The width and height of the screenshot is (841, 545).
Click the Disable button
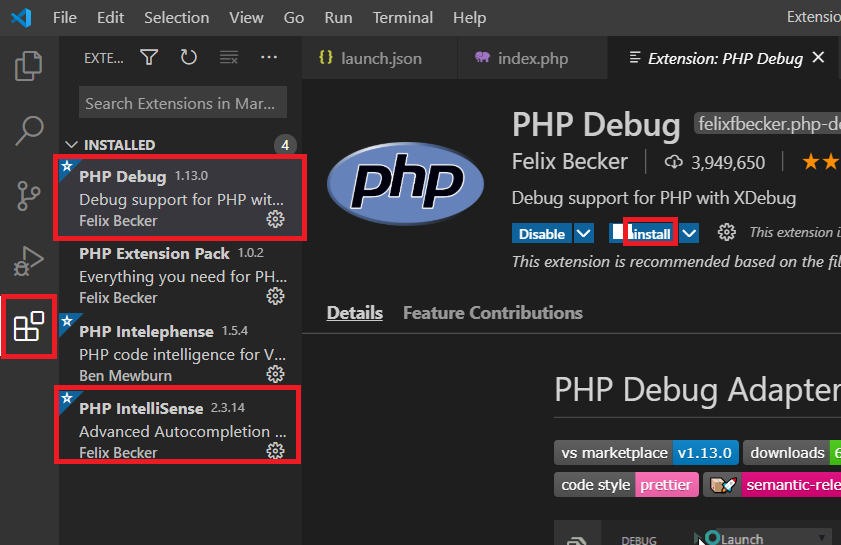click(x=542, y=234)
